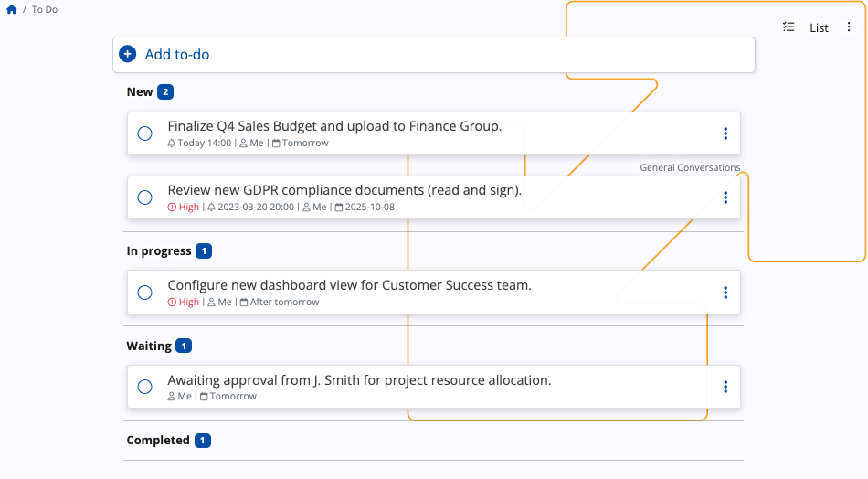868x479 pixels.
Task: Click the Add to-do text
Action: (177, 55)
